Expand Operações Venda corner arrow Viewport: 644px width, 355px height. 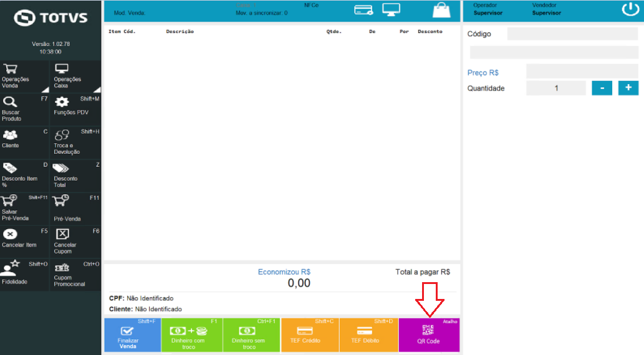click(45, 90)
